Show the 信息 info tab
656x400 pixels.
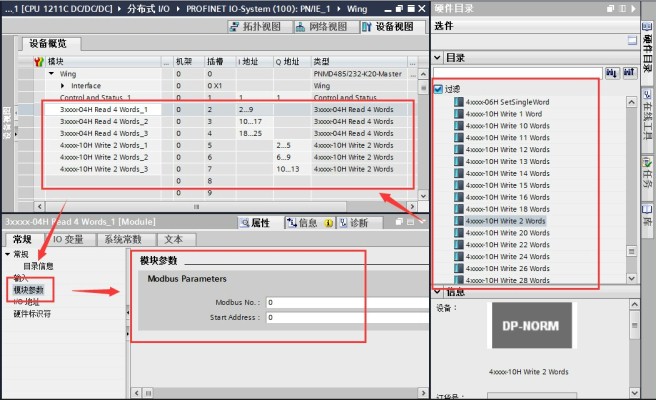(307, 222)
